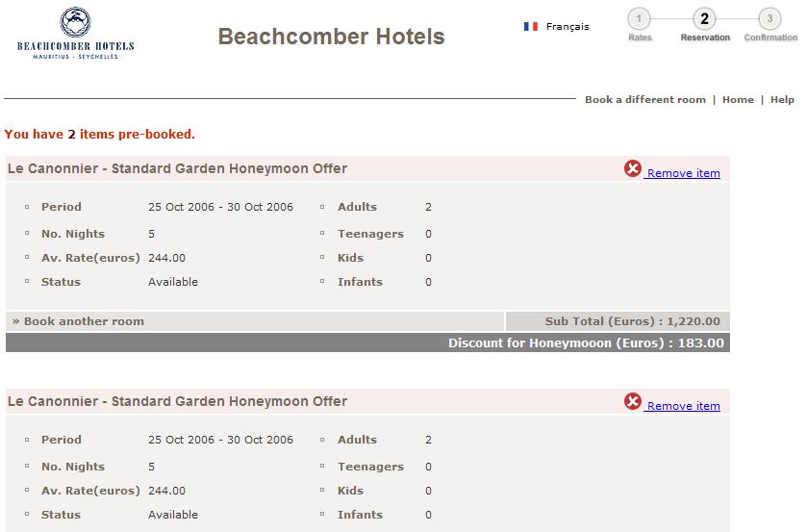Click the first Le Canonnier Honeymoon Offer heading
This screenshot has height=532, width=807.
pos(178,168)
